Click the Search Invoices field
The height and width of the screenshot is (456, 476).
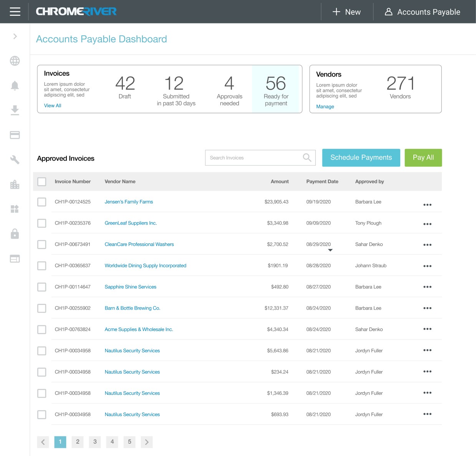pyautogui.click(x=260, y=158)
